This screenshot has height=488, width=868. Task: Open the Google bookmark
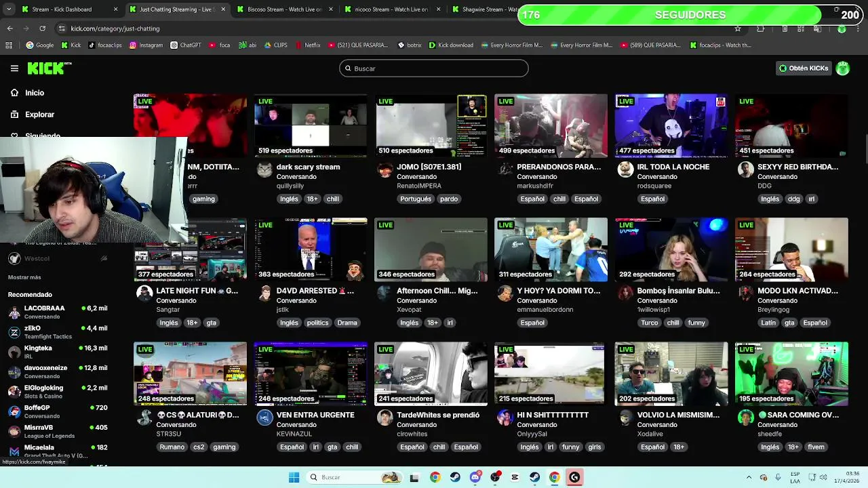39,45
